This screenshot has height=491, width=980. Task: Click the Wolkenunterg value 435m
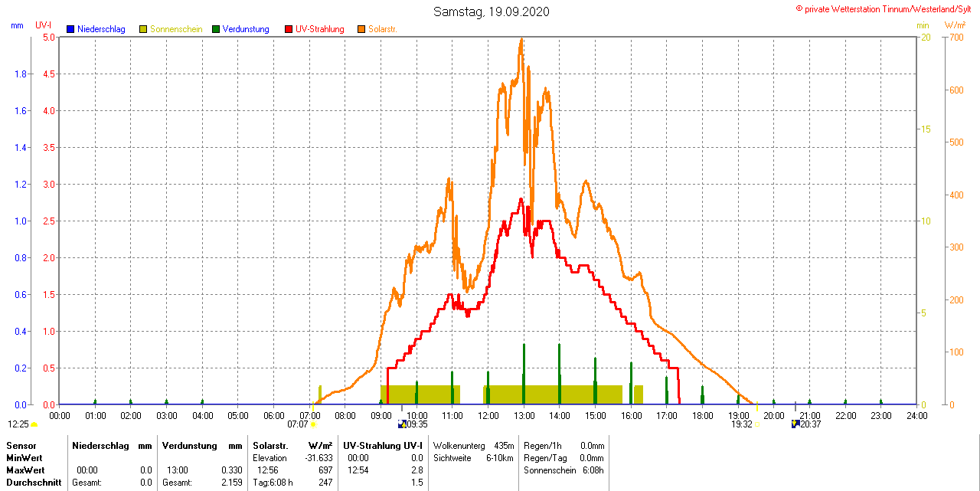click(503, 446)
